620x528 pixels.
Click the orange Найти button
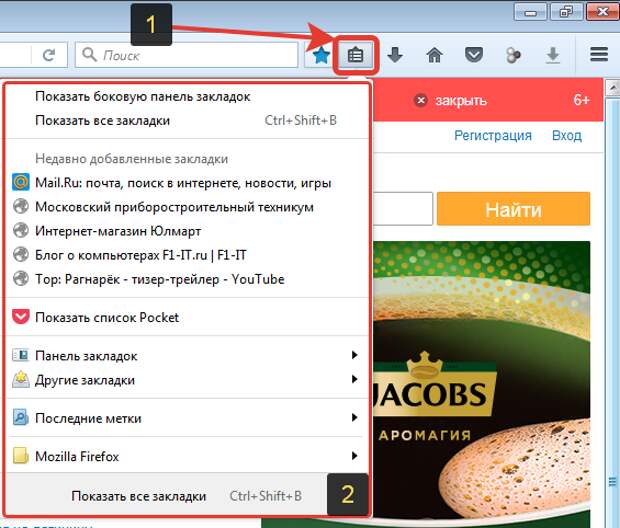[513, 210]
